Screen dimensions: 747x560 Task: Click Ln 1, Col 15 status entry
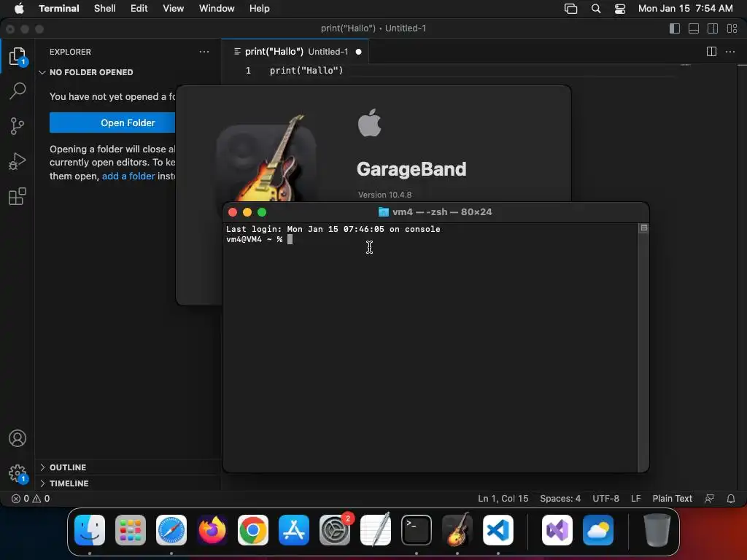(503, 499)
